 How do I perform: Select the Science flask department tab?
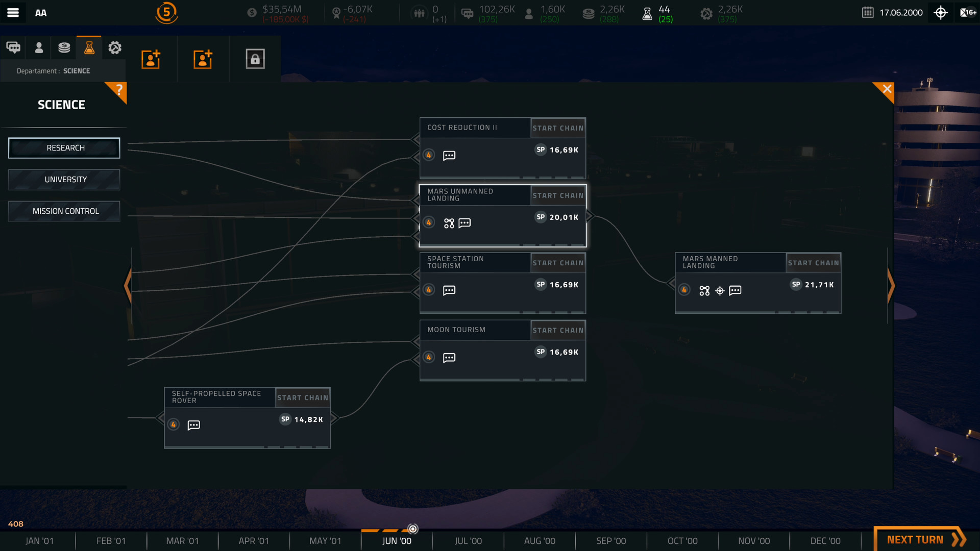point(89,48)
